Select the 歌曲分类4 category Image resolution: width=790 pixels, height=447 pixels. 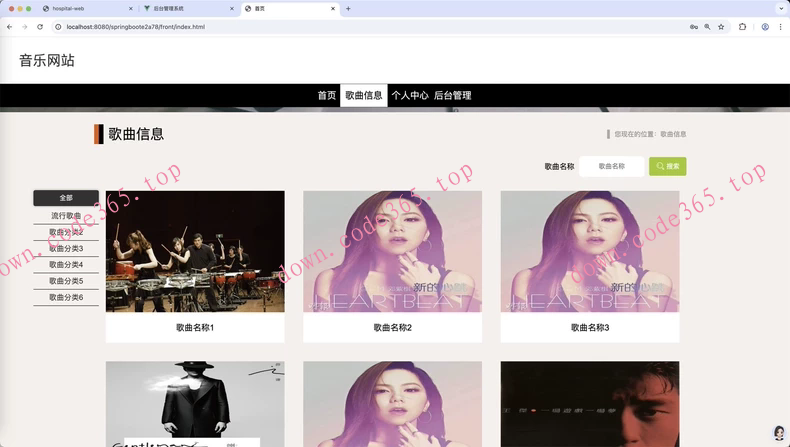point(66,265)
